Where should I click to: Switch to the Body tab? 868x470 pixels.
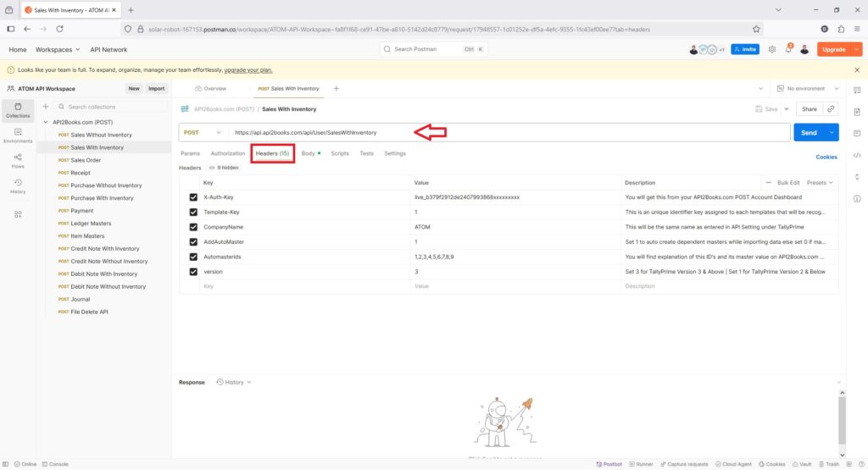(x=309, y=153)
